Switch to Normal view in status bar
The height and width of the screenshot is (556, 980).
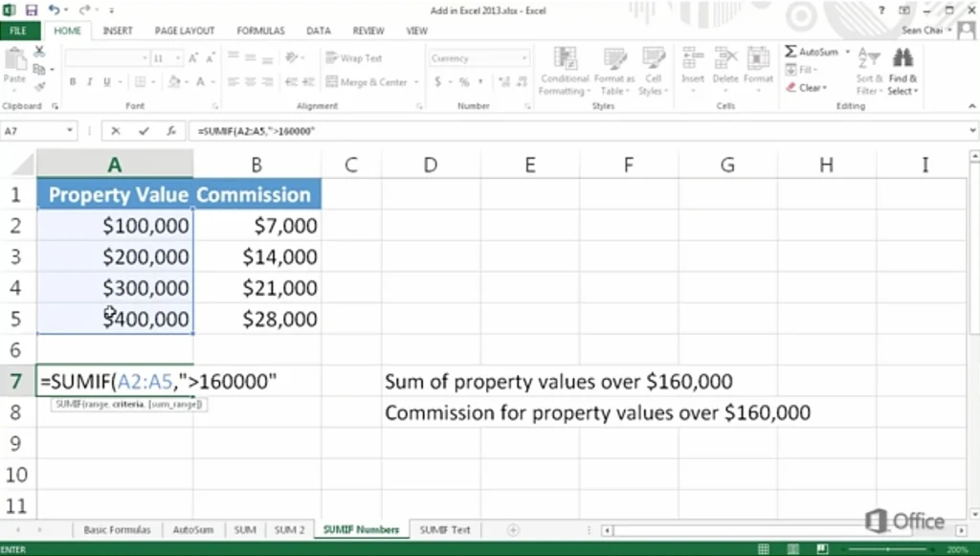[764, 549]
